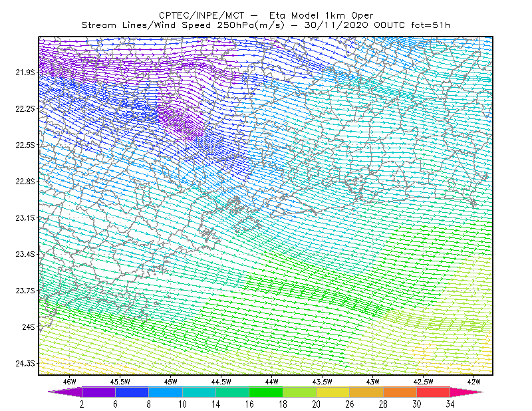Click the 42W longitude label

click(473, 382)
